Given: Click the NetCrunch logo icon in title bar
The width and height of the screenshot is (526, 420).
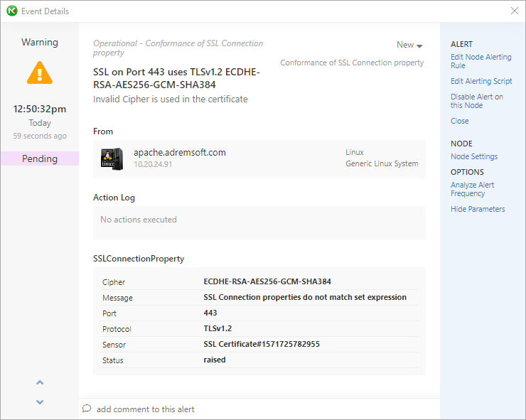Looking at the screenshot, I should point(12,11).
